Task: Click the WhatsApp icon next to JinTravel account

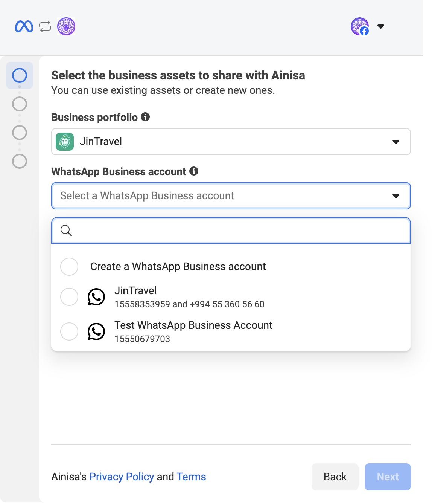Action: (96, 297)
